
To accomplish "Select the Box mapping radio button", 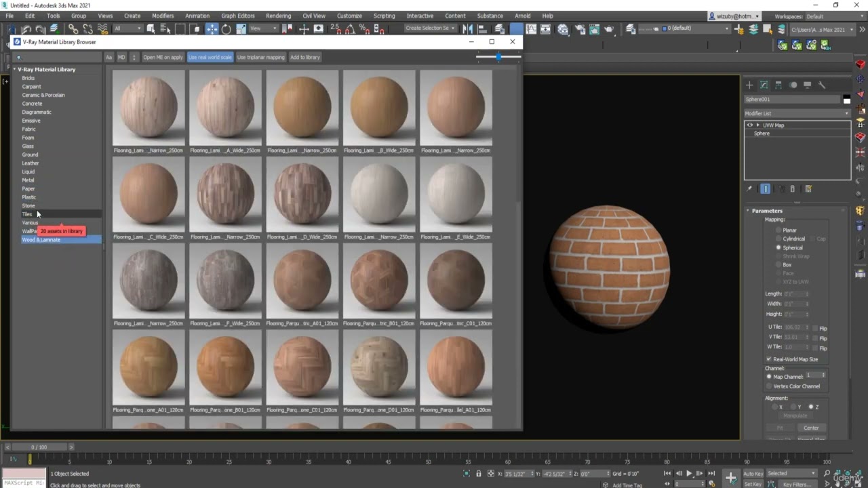I will 778,264.
